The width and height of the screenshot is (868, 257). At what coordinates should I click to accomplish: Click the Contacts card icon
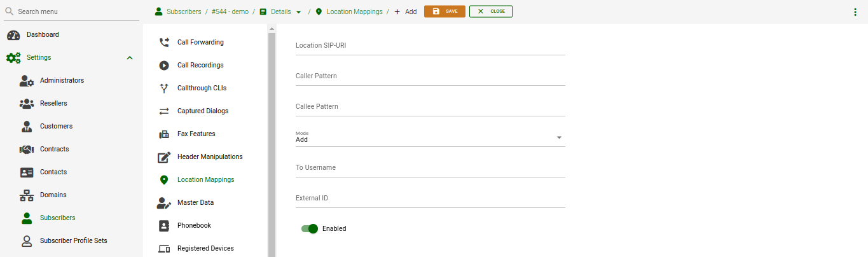coord(27,172)
